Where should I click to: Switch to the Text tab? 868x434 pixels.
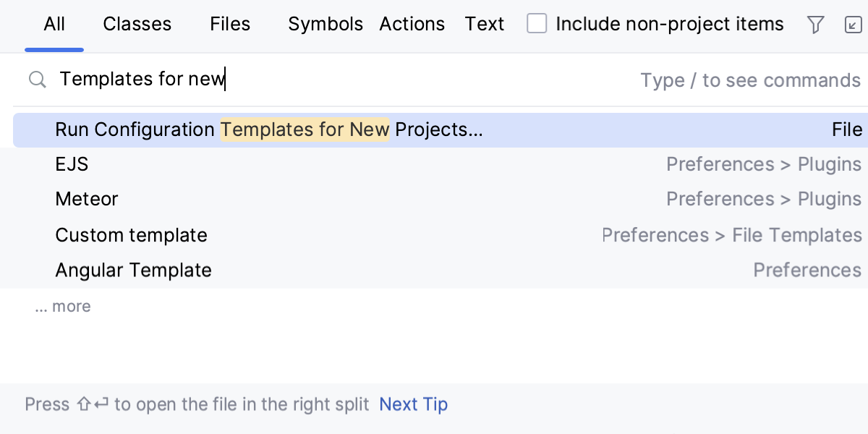[x=484, y=23]
